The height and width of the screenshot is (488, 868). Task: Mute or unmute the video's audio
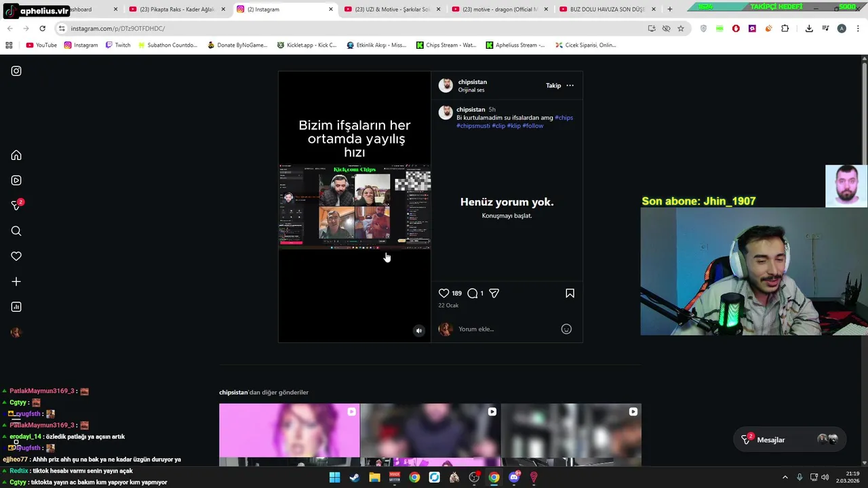[418, 331]
